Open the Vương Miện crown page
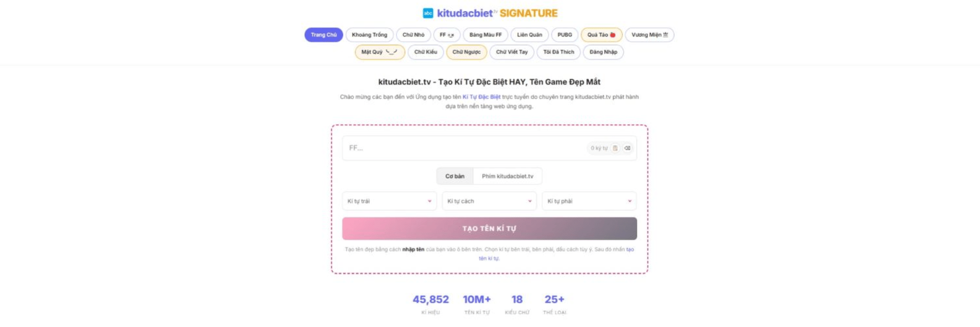This screenshot has height=327, width=980. [649, 35]
